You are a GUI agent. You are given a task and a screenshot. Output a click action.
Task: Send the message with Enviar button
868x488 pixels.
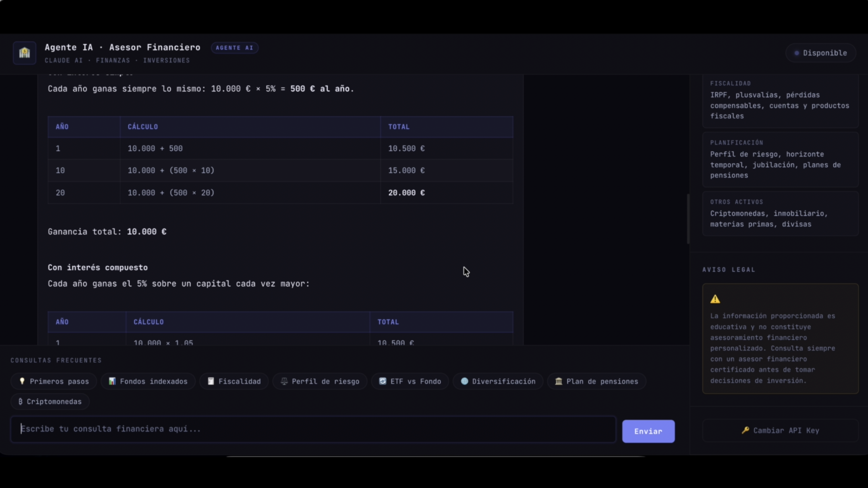[648, 431]
